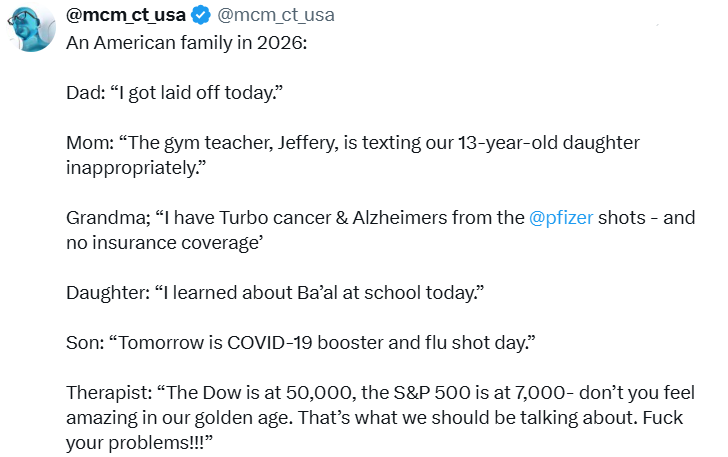Click the Therapist line mentioning Dow 50,000

381,393
